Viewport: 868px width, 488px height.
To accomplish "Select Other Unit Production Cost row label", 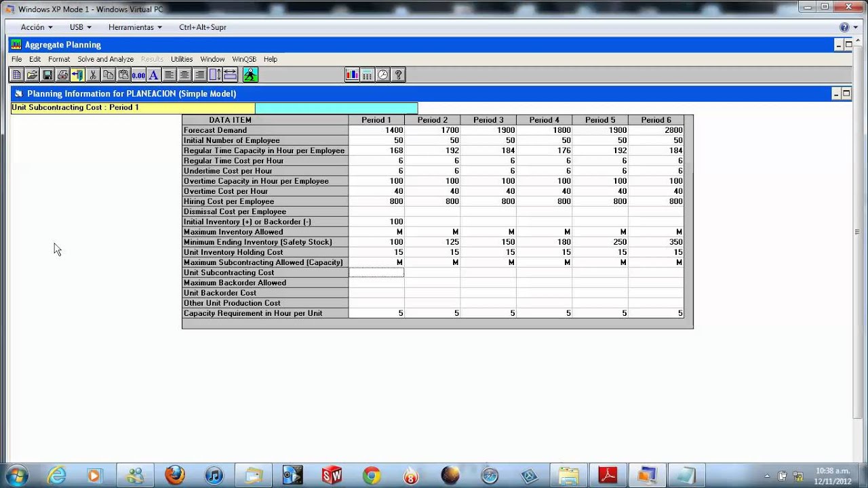I will point(265,303).
